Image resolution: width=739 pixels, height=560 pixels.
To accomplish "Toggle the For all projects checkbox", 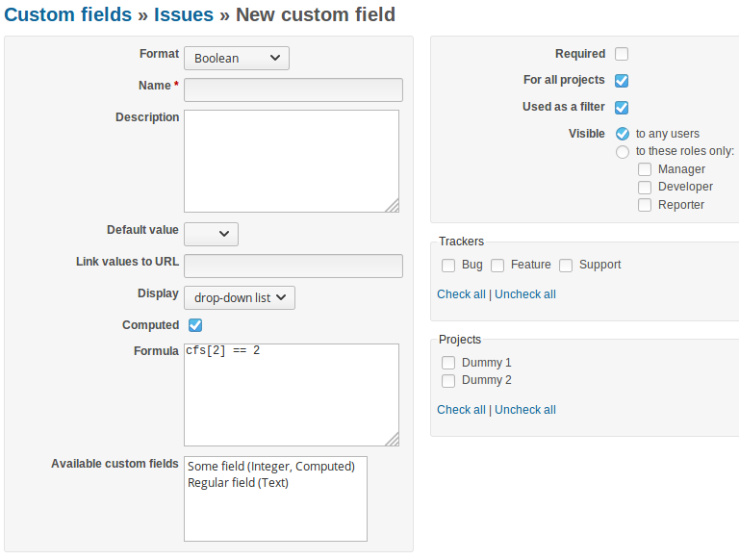I will [x=622, y=81].
